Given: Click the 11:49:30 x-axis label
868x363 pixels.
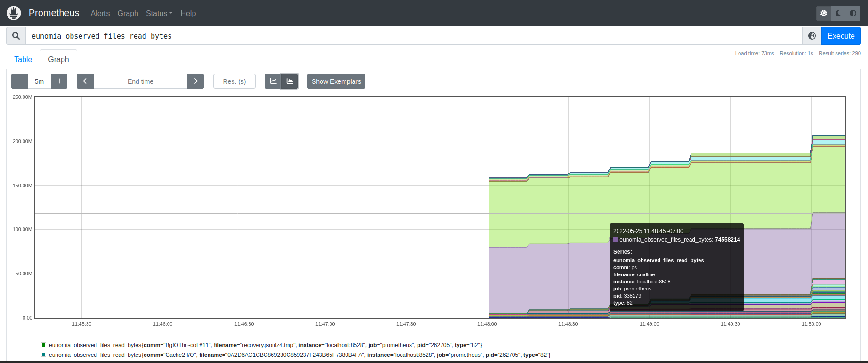Looking at the screenshot, I should (x=731, y=324).
